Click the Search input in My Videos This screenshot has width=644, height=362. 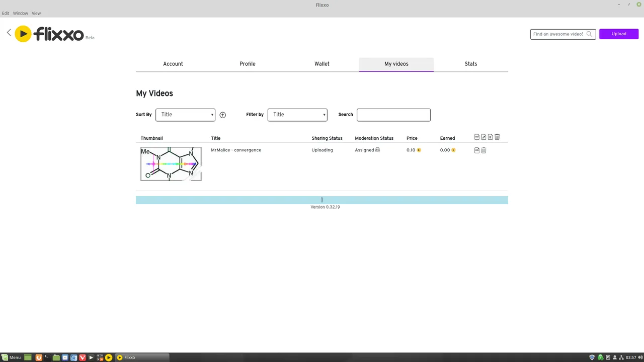click(x=393, y=115)
